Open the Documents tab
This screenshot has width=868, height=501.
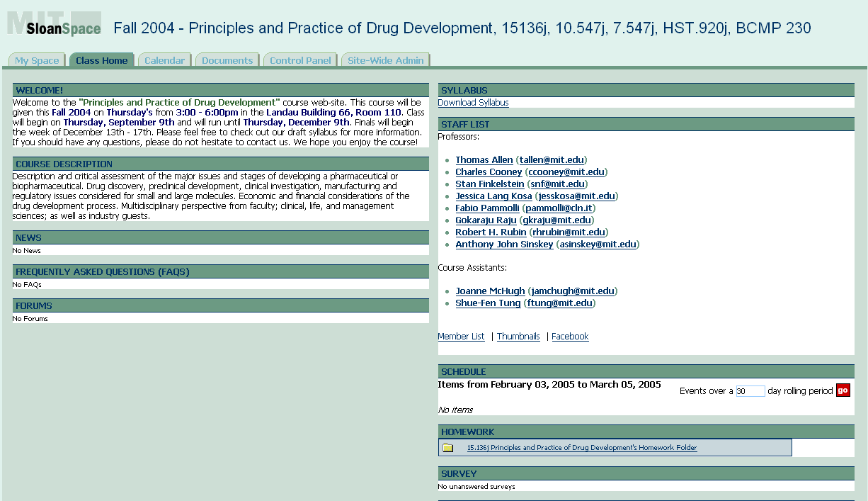point(227,61)
